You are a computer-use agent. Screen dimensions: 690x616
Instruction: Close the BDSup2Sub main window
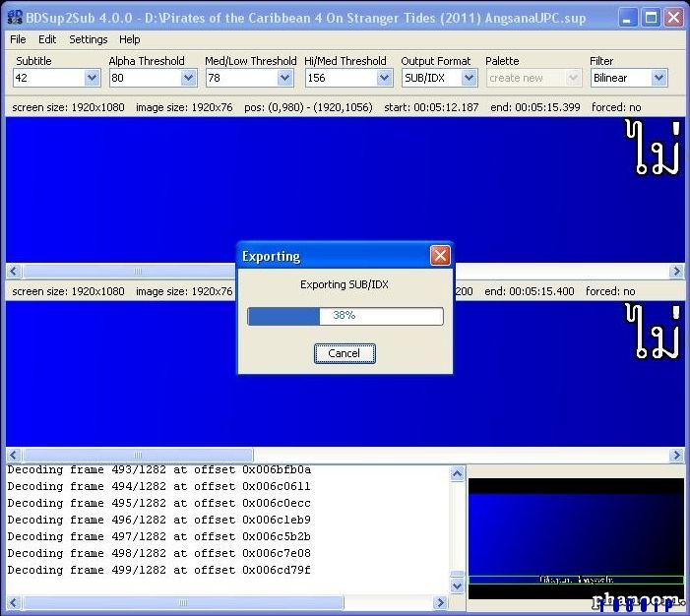[x=673, y=18]
